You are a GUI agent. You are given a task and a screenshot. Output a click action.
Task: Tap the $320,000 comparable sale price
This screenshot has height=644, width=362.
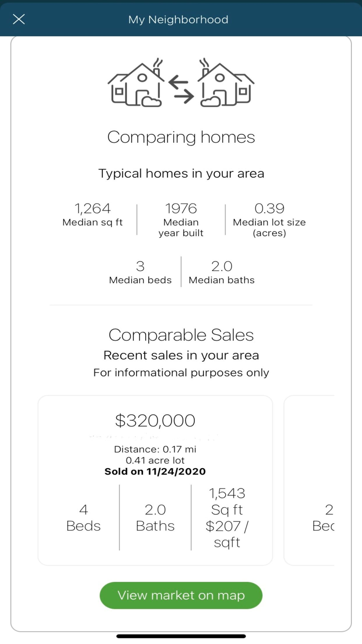click(x=155, y=421)
